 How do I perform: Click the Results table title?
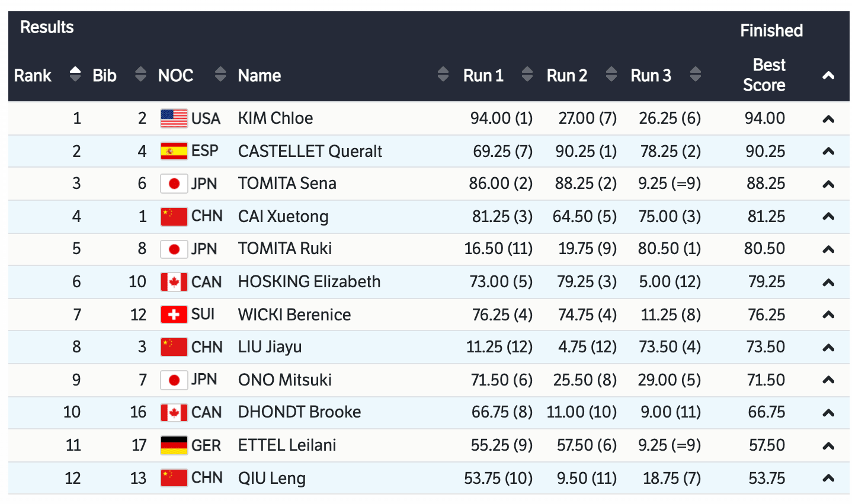coord(47,27)
